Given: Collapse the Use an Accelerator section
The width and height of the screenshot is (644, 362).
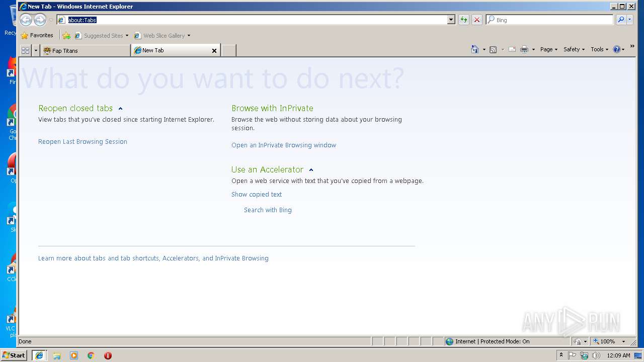Looking at the screenshot, I should coord(311,170).
